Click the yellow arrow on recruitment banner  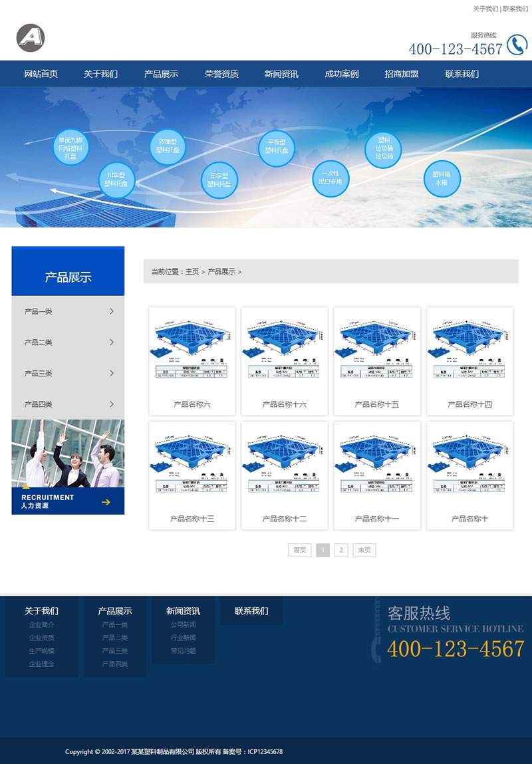coord(106,502)
